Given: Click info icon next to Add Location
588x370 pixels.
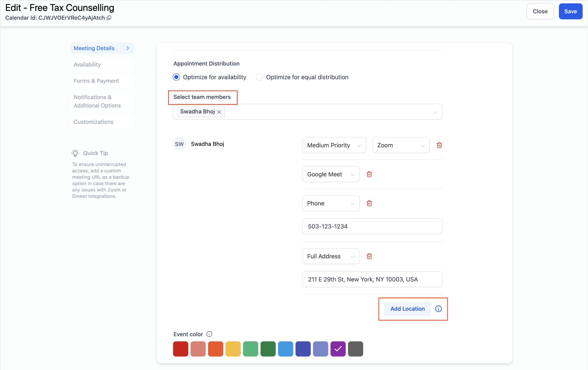Looking at the screenshot, I should pos(438,309).
